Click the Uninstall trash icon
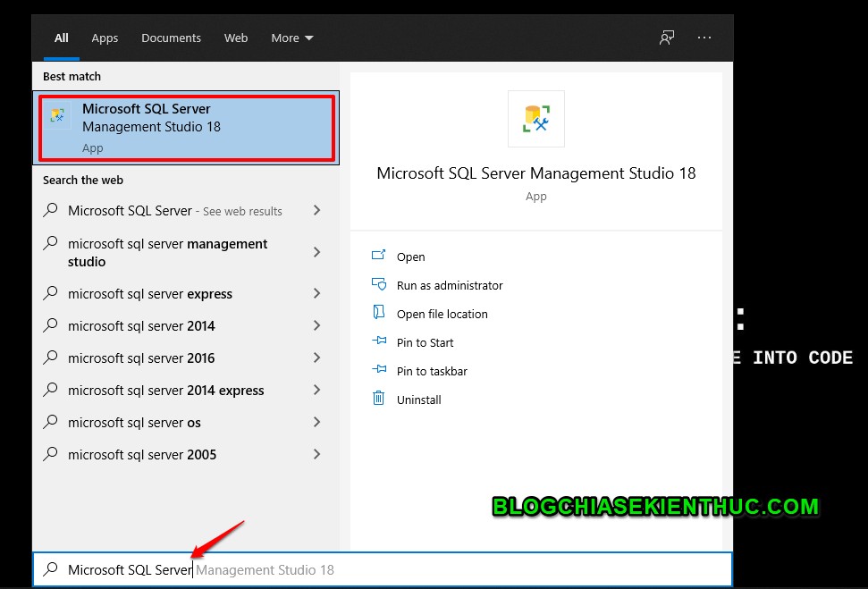This screenshot has height=589, width=868. tap(379, 398)
